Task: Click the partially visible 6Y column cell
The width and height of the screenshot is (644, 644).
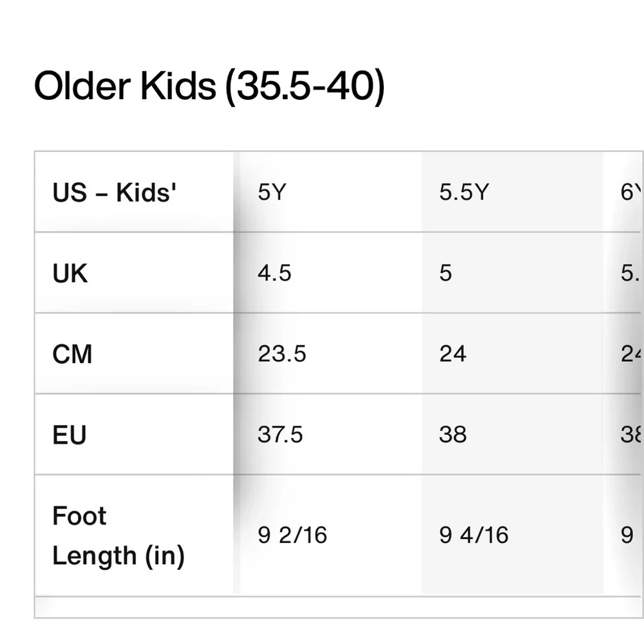Action: click(622, 192)
